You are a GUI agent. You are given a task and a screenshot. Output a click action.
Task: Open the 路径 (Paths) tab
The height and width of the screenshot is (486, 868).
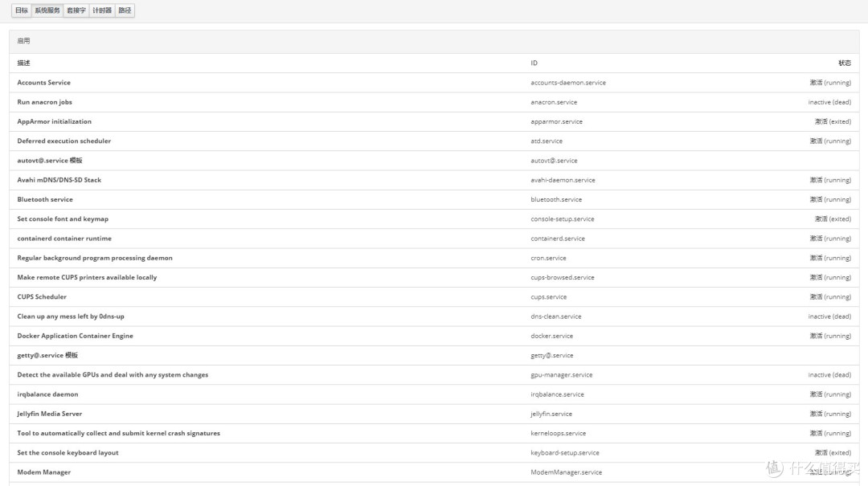tap(125, 10)
